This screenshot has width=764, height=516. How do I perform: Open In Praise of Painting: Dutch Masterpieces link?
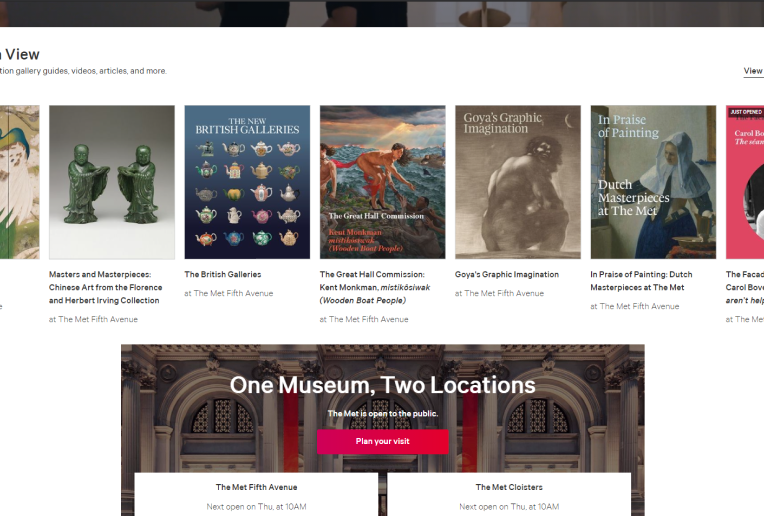point(641,281)
